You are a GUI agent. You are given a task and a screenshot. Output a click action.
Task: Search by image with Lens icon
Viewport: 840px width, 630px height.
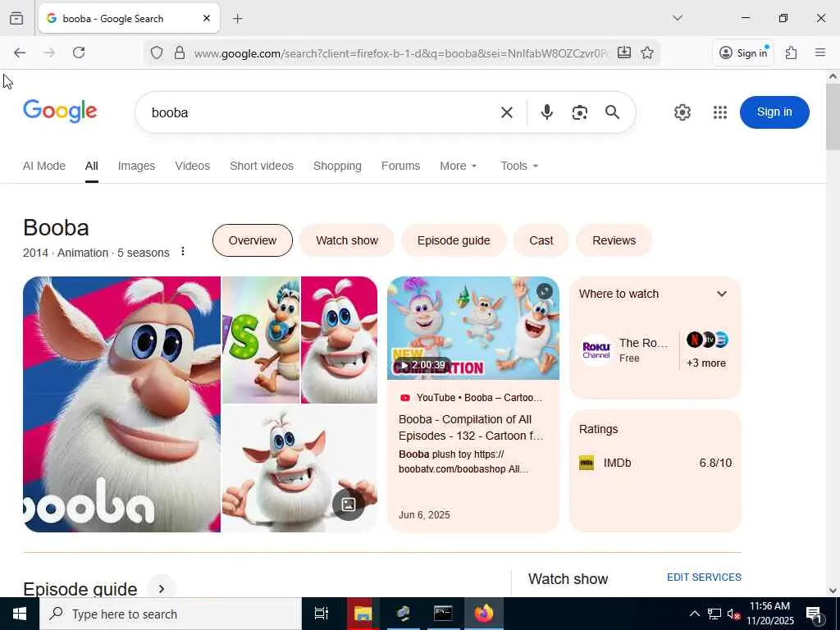tap(580, 112)
